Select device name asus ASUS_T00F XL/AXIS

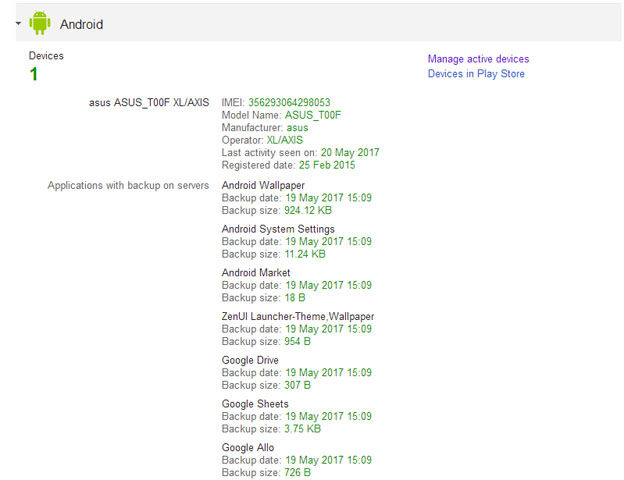pyautogui.click(x=149, y=103)
